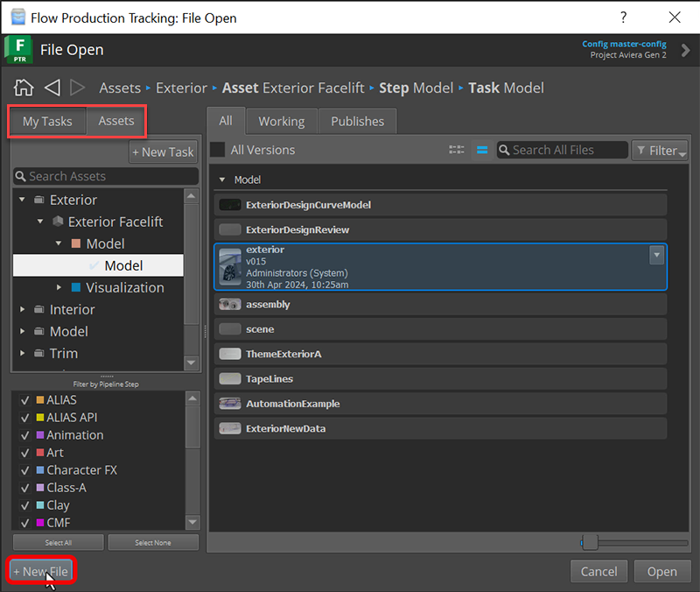Select the TapeLines file row
Screen dimensions: 700x592
tap(440, 379)
